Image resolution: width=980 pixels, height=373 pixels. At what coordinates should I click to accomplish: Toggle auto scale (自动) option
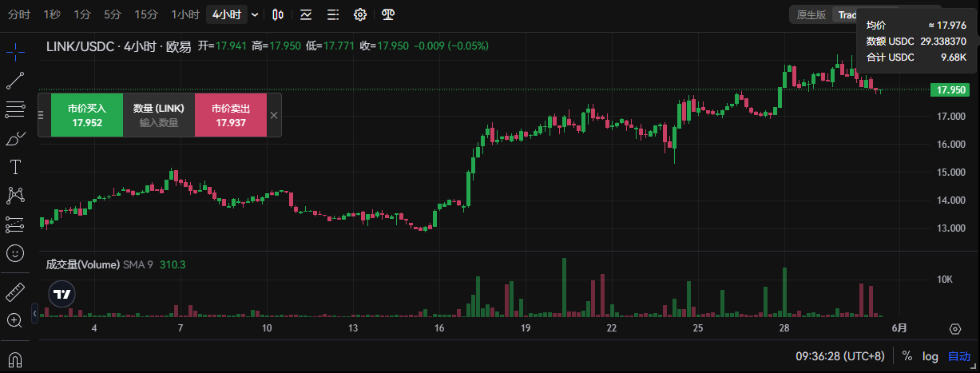point(958,356)
